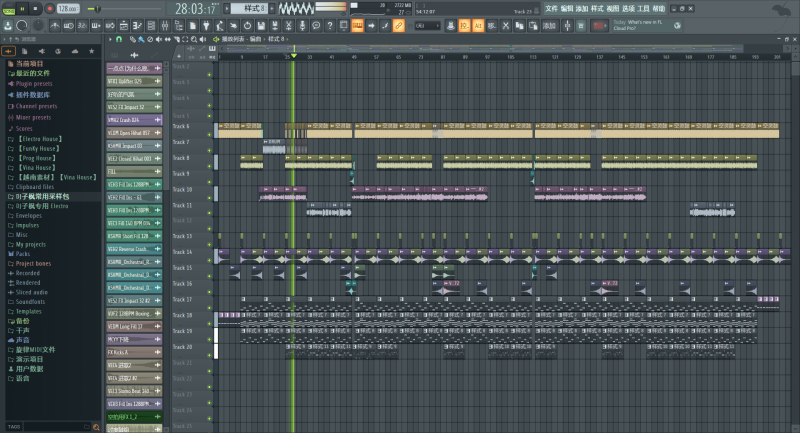This screenshot has height=433, width=800.
Task: Click the magnet snap icon in playlist
Action: [118, 39]
